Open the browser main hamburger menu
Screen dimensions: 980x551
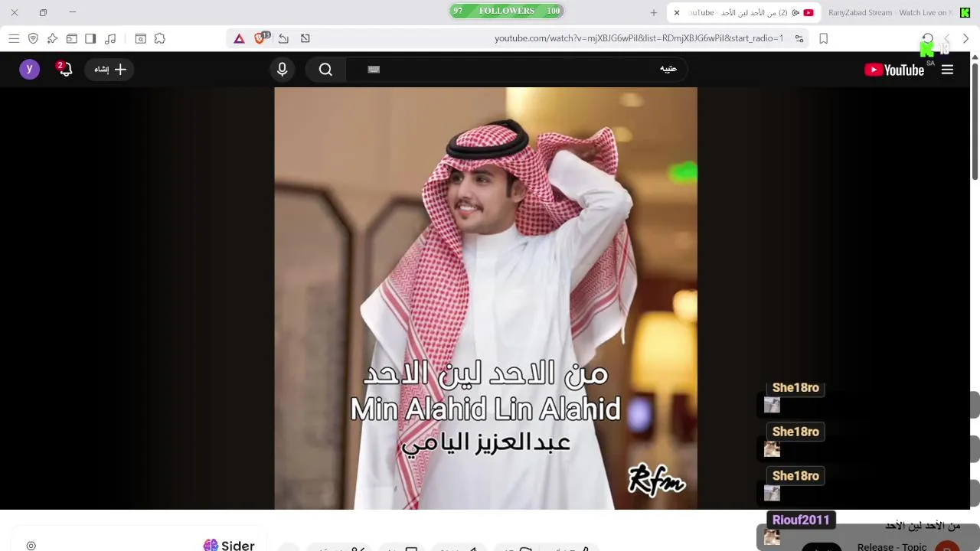click(14, 38)
